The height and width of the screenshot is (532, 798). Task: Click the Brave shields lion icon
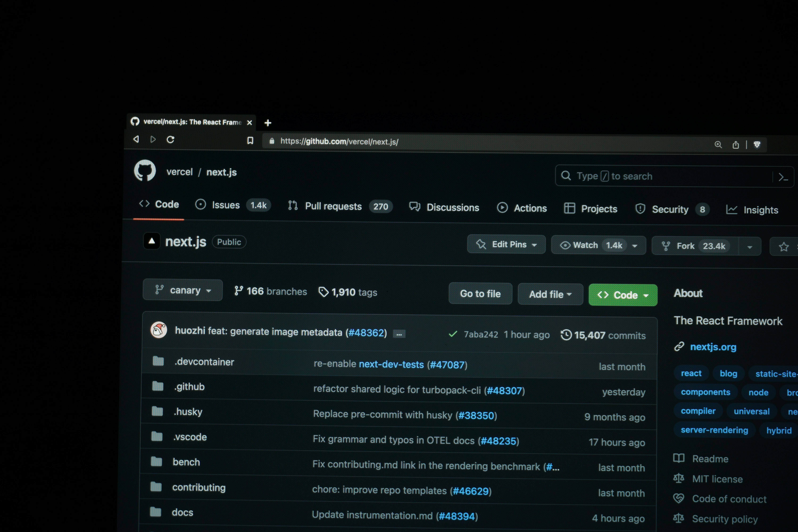757,145
